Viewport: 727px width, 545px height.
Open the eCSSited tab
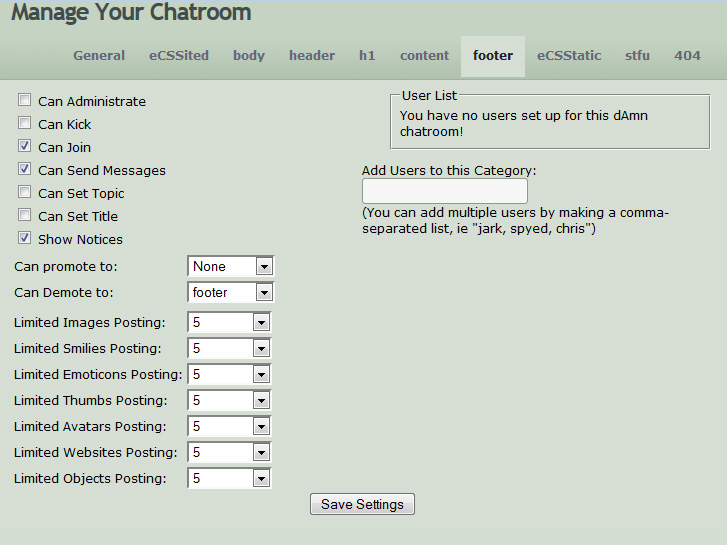[x=179, y=56]
